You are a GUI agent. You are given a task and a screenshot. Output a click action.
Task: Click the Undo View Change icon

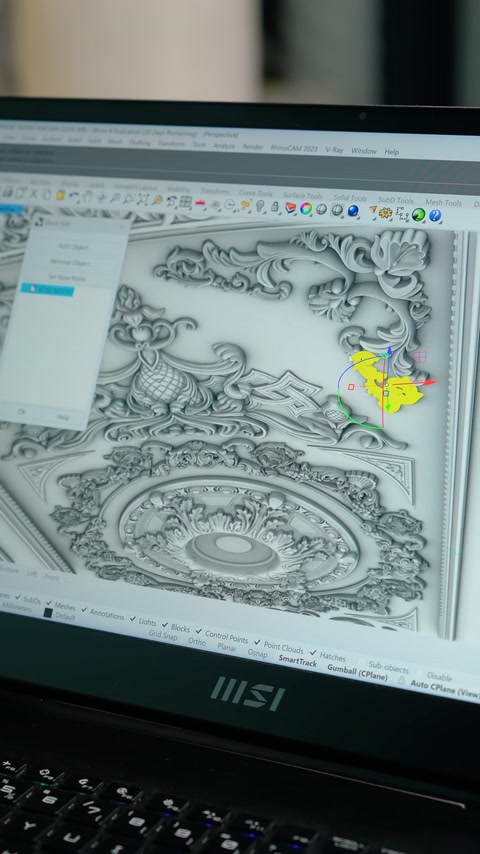(171, 200)
